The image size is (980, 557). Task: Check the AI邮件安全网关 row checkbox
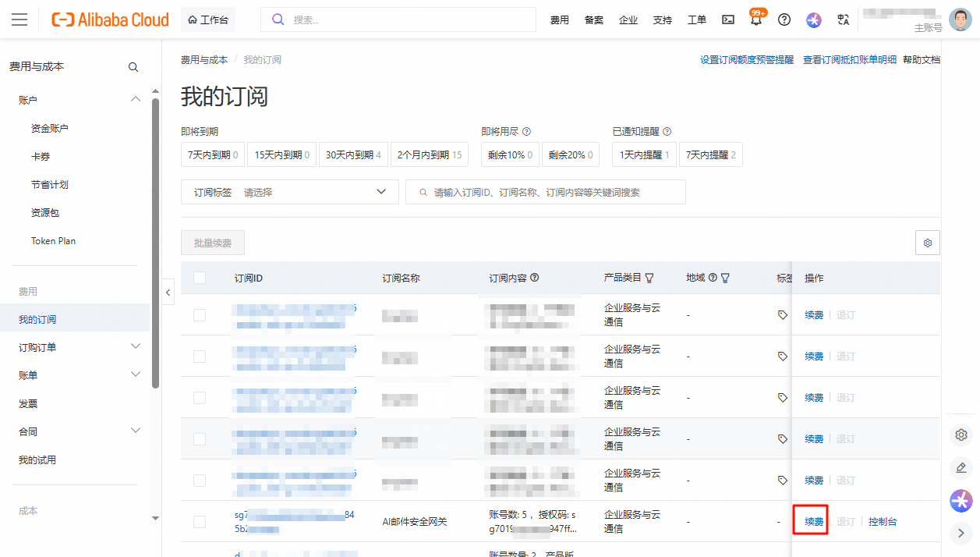(x=200, y=521)
